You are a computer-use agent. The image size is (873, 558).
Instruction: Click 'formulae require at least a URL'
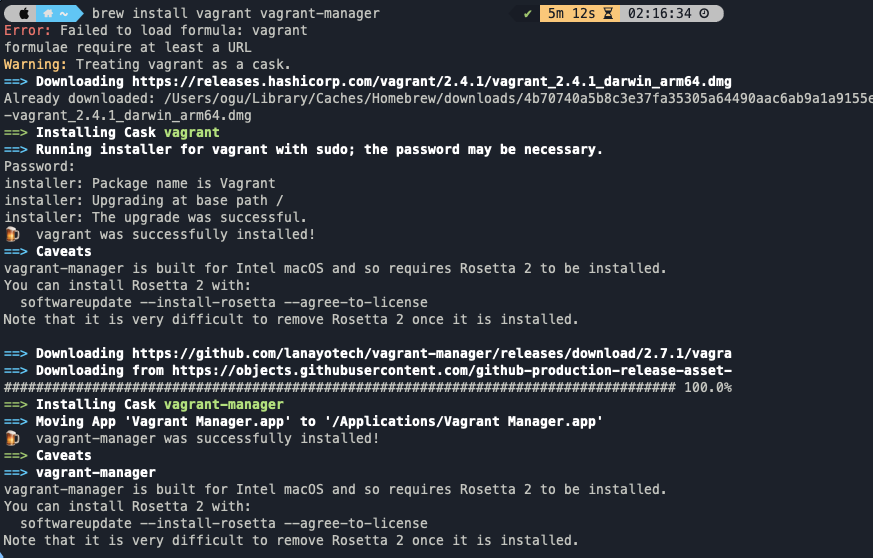tap(127, 47)
